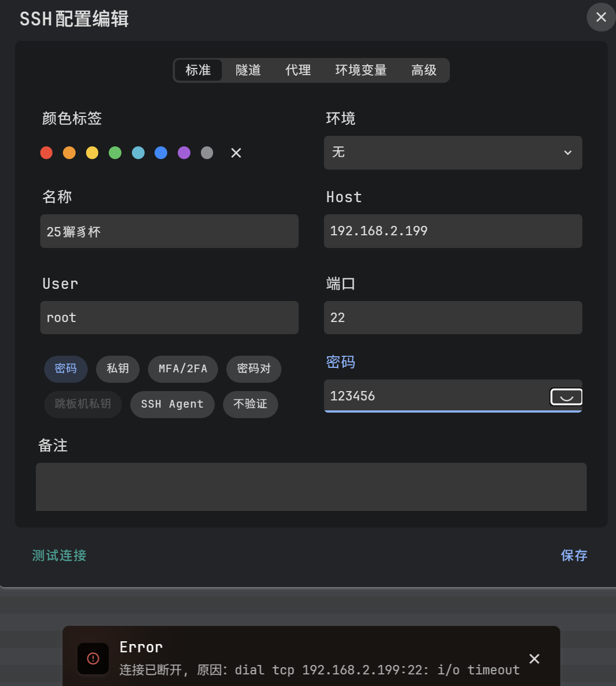
Task: Clear the color tag with X icon
Action: point(236,153)
